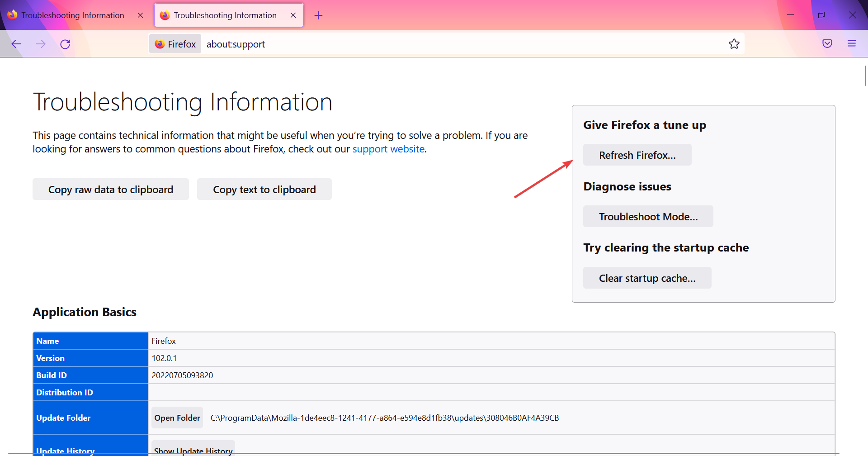
Task: Click the Update Folder row header
Action: coord(90,418)
